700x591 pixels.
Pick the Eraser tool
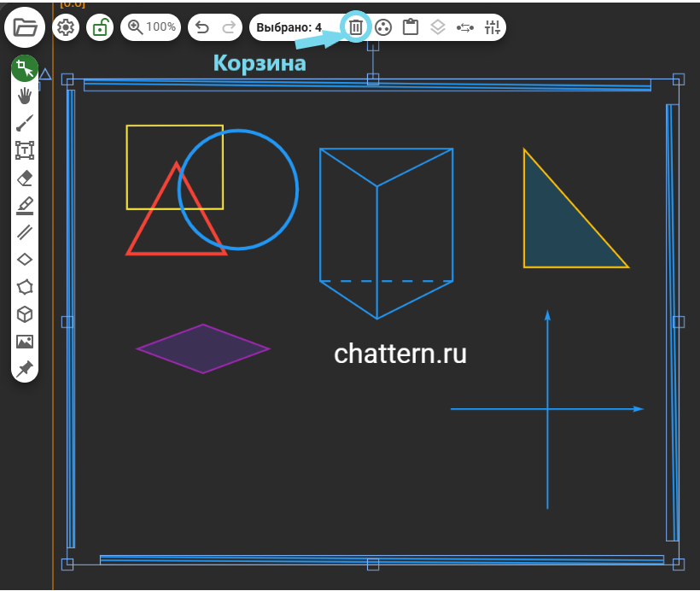pyautogui.click(x=25, y=178)
